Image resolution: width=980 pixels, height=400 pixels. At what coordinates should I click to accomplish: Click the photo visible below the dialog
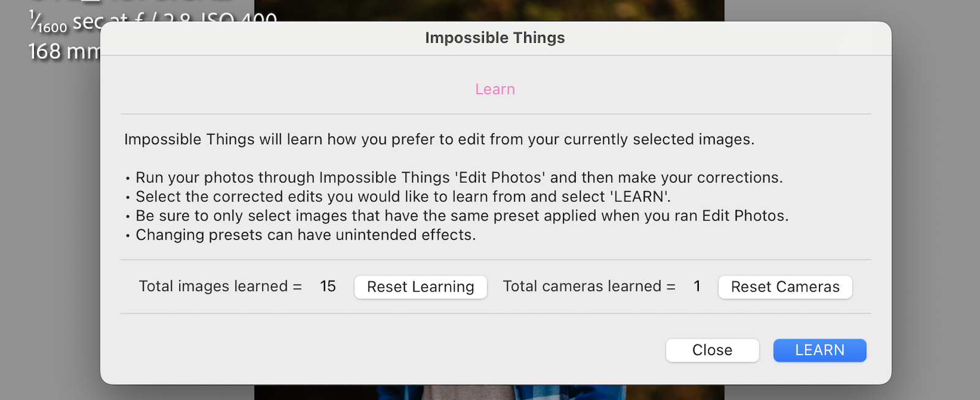489,392
